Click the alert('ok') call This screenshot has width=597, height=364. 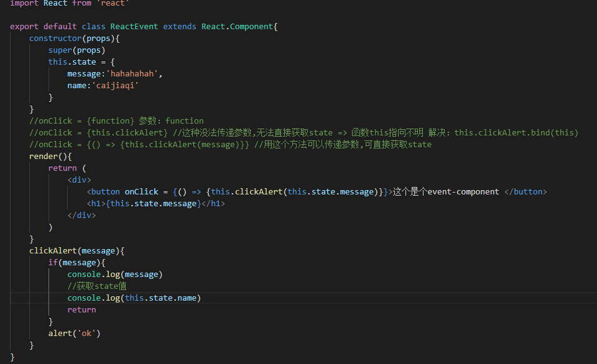(74, 333)
